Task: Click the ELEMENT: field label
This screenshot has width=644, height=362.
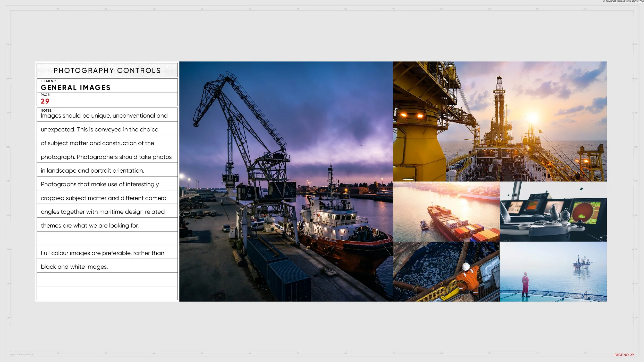Action: (x=48, y=81)
